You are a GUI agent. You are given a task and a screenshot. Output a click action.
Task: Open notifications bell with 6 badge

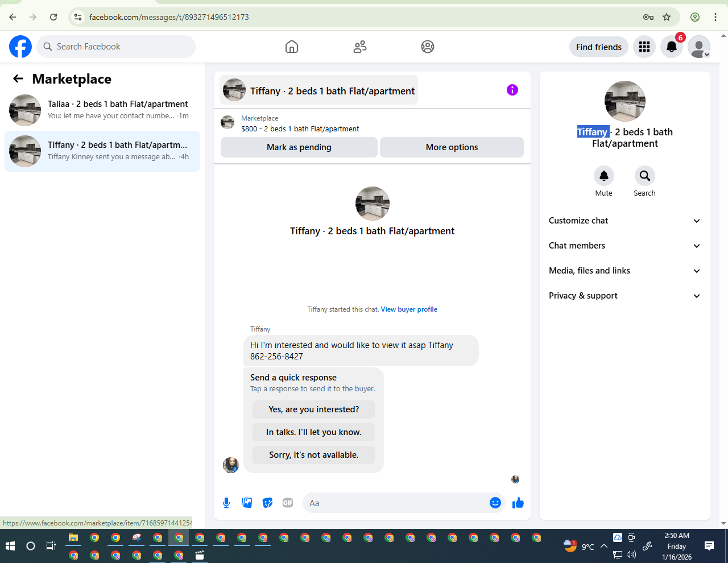[x=672, y=47]
